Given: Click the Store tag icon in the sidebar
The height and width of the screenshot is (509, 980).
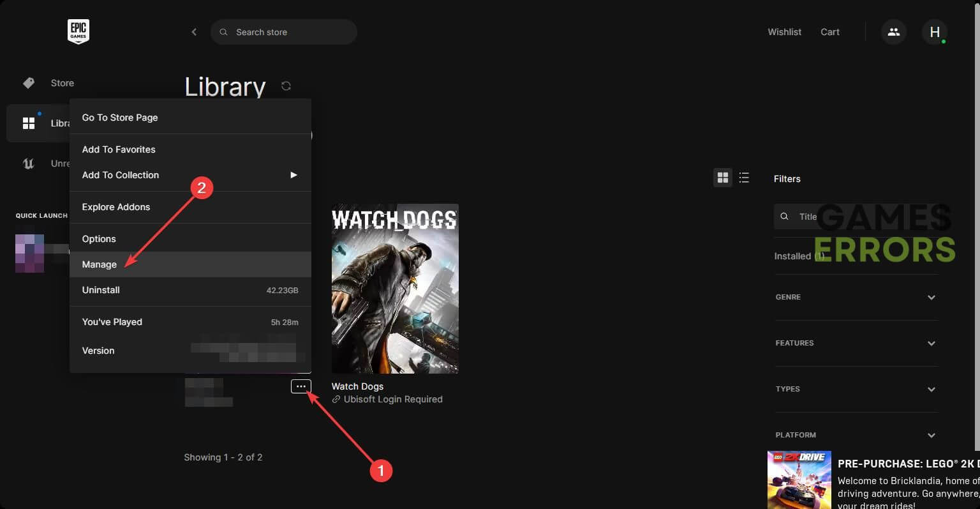Looking at the screenshot, I should point(29,83).
